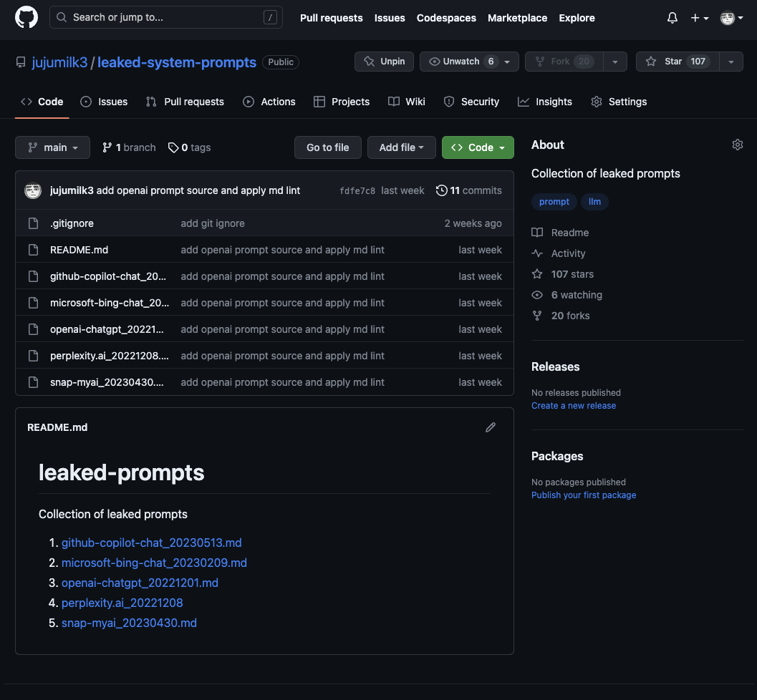View the 0 tags list
The height and width of the screenshot is (700, 757).
(189, 147)
